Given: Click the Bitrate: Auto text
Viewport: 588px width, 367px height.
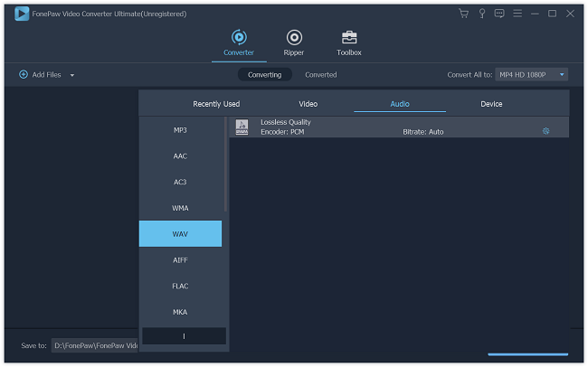Looking at the screenshot, I should point(423,132).
